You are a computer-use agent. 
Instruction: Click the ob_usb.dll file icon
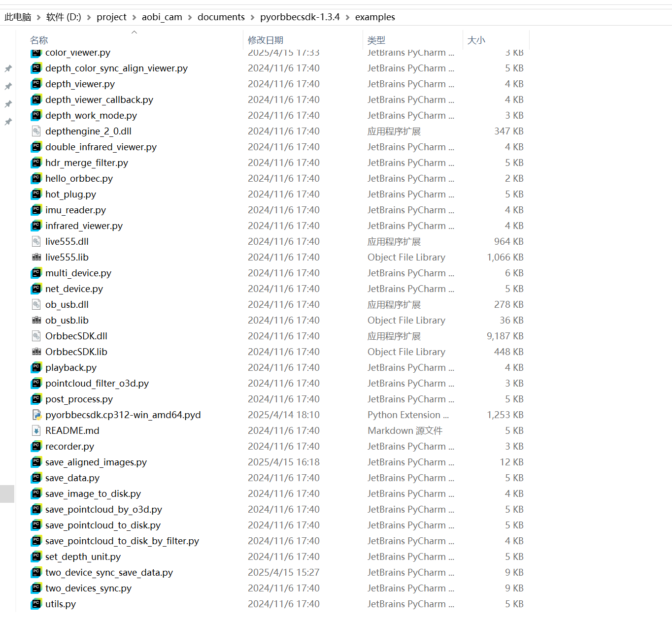coord(36,304)
